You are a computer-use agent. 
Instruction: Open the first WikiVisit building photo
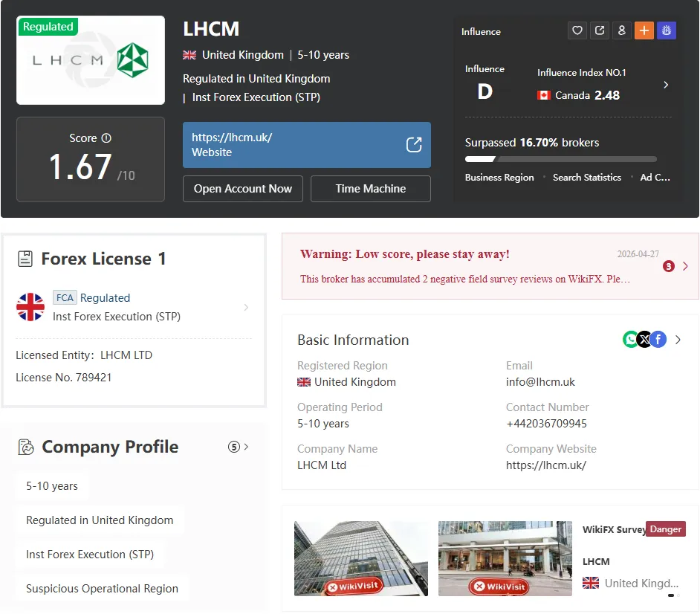click(x=361, y=558)
